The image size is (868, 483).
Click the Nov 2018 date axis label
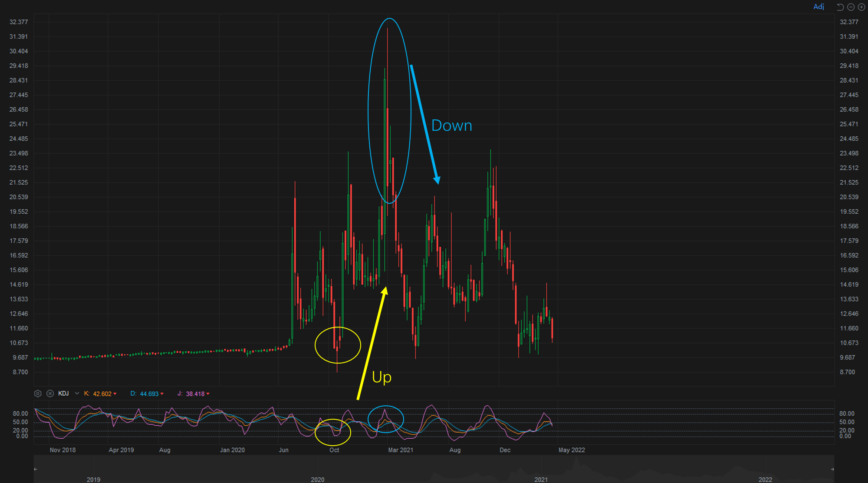click(x=62, y=450)
